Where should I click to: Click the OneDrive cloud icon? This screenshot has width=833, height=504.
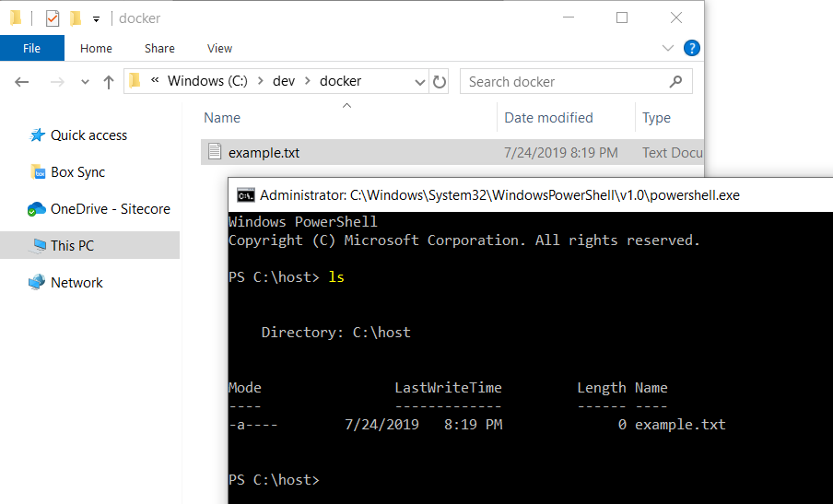pyautogui.click(x=37, y=209)
